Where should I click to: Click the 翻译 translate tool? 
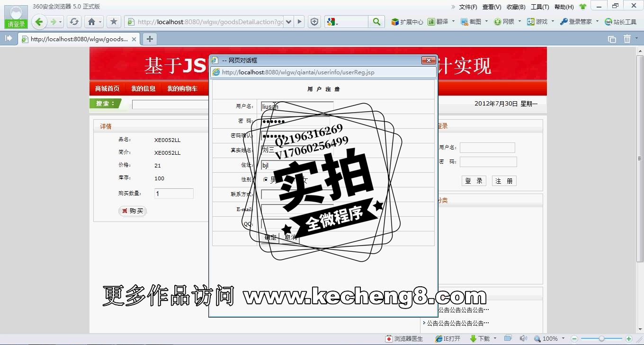point(438,22)
